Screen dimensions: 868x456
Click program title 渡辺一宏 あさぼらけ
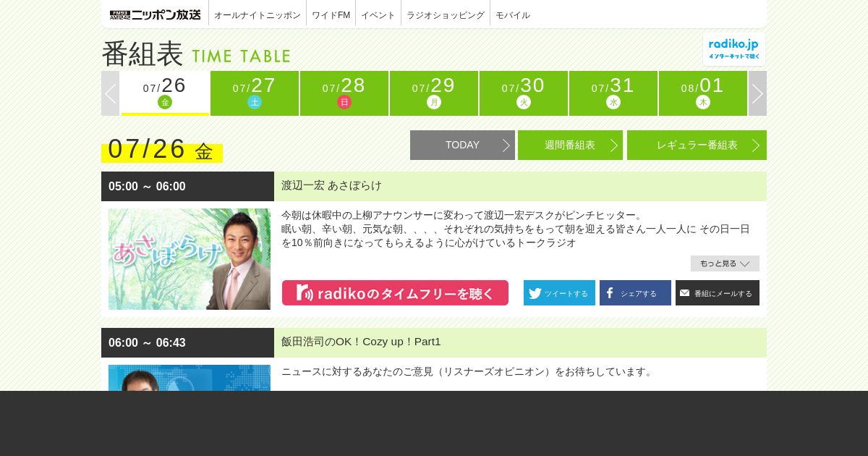[x=331, y=185]
